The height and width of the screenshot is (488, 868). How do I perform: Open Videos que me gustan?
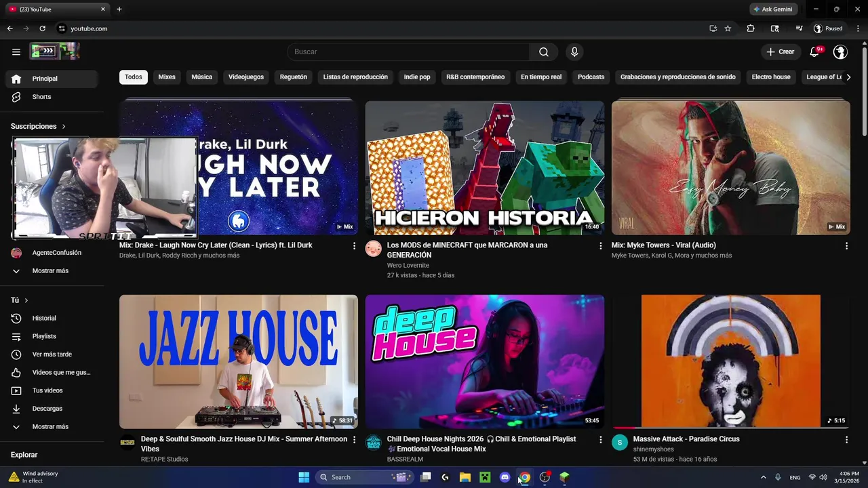click(x=52, y=372)
